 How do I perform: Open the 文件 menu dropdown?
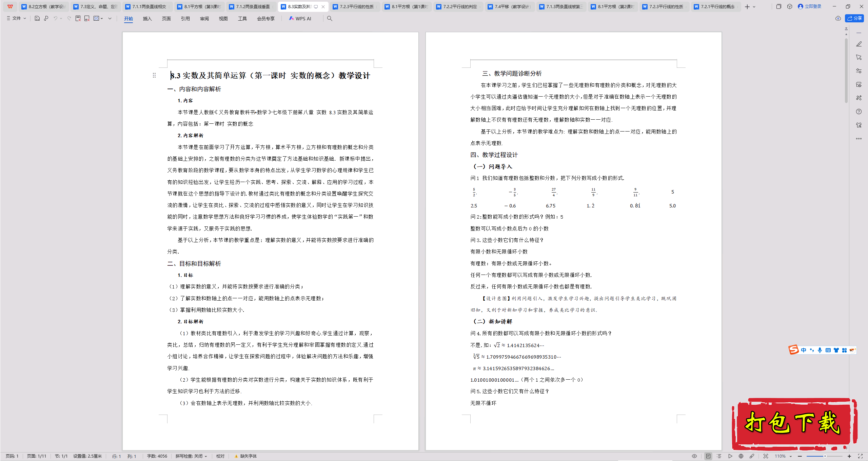[x=16, y=18]
